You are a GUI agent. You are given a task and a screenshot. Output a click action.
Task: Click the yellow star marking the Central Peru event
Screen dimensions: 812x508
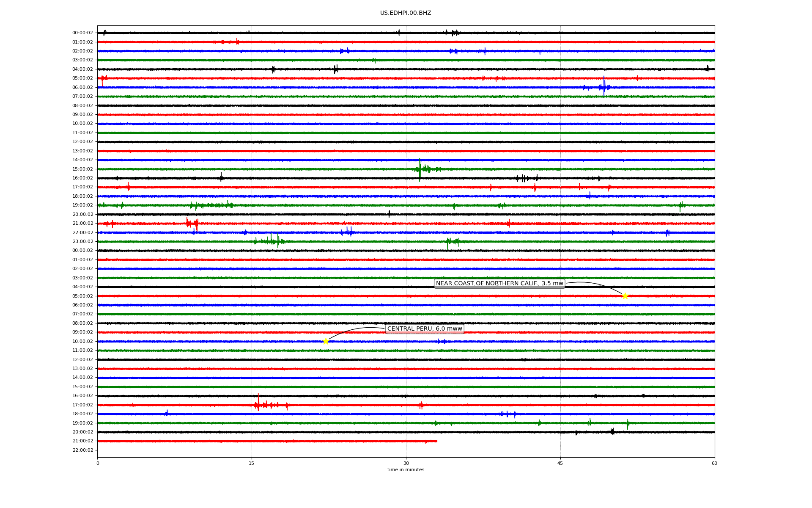326,341
